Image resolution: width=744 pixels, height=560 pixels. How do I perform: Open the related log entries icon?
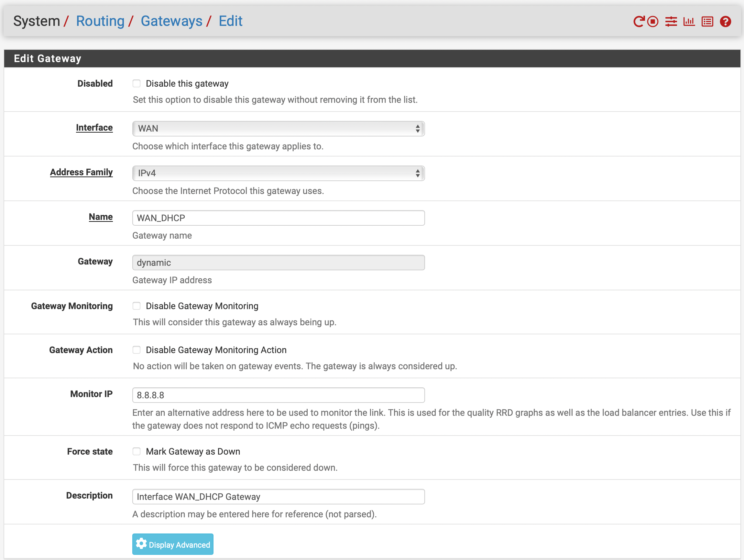(707, 22)
